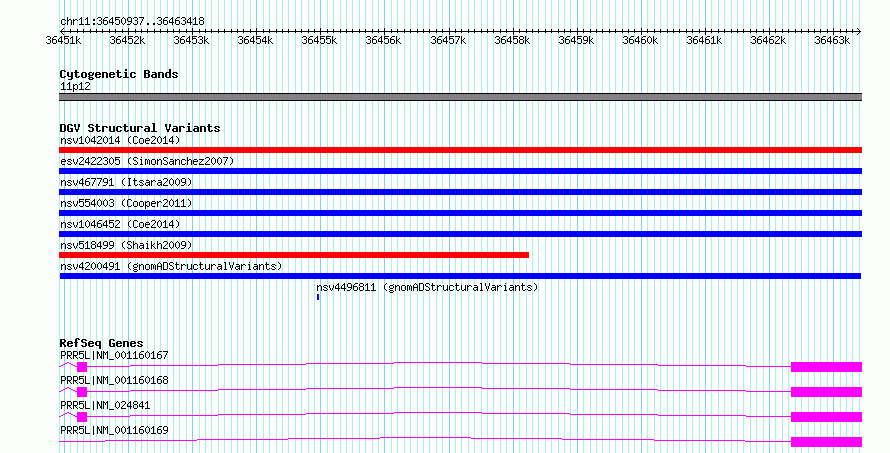
Task: Click the 36451k ruler tick label
Action: 64,40
